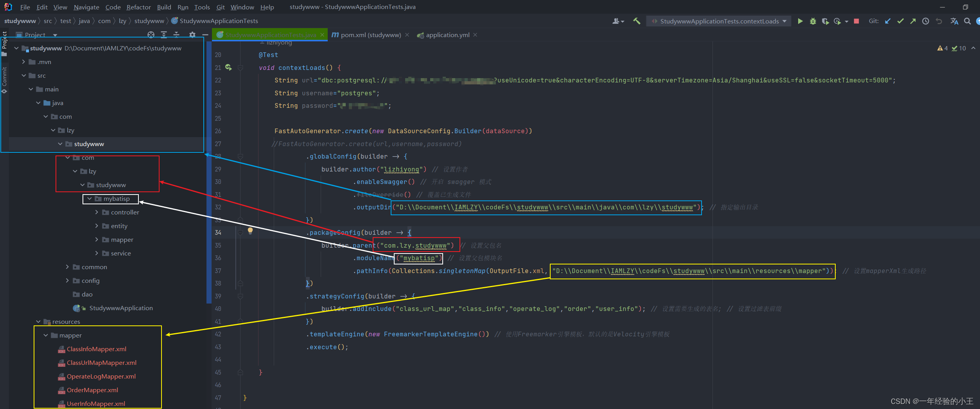The image size is (980, 409).
Task: Run with Coverage shield icon
Action: (x=825, y=21)
